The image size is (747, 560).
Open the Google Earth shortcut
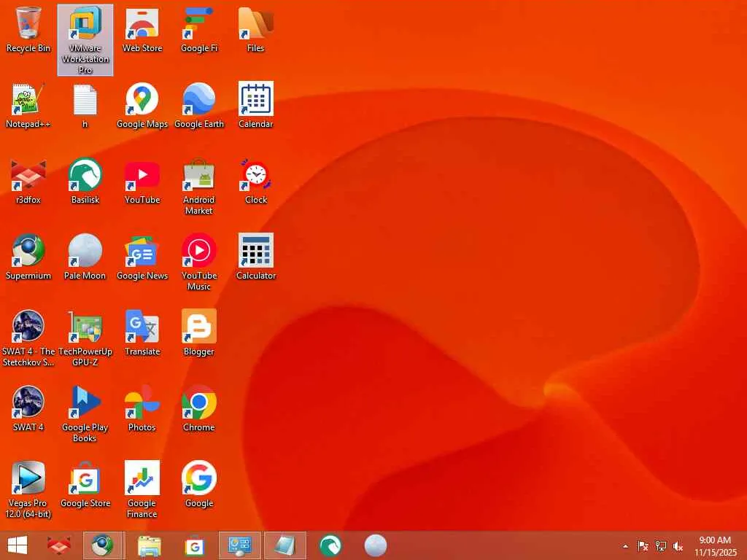199,106
